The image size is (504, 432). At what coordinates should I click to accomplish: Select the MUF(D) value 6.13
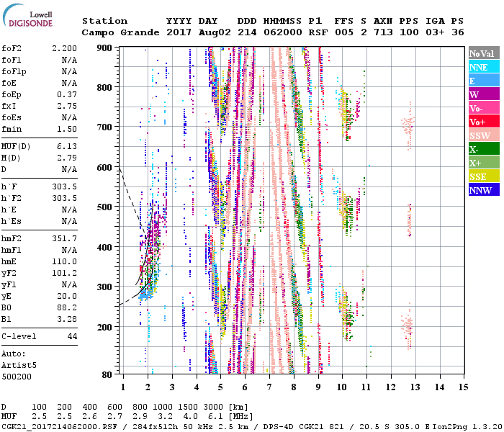[67, 147]
